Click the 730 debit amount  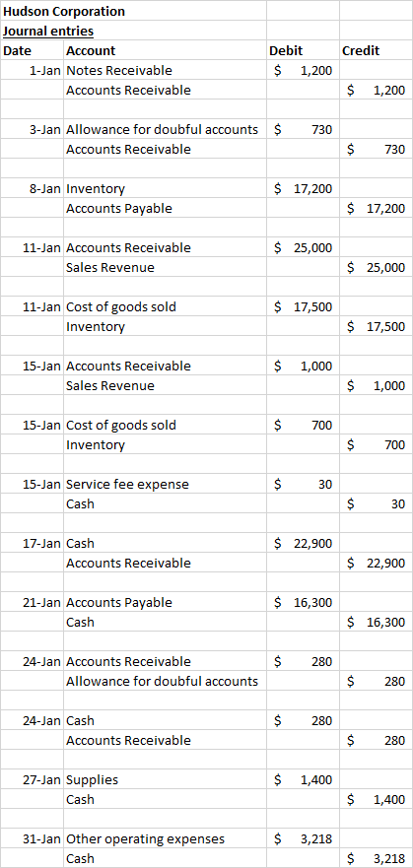pyautogui.click(x=303, y=129)
